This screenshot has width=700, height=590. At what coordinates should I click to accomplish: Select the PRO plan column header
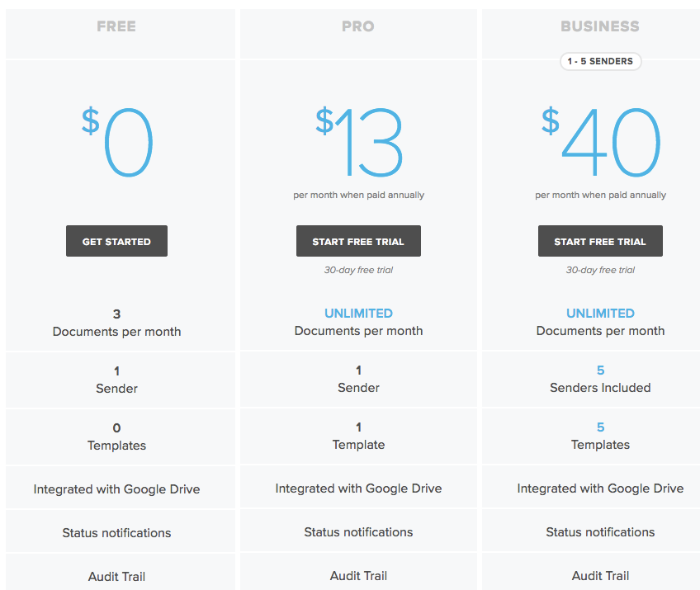pos(358,26)
